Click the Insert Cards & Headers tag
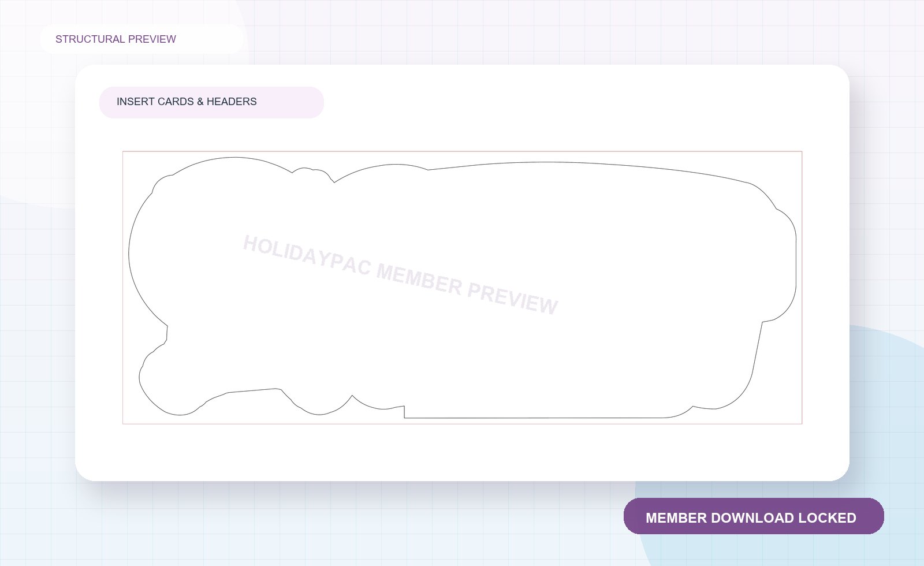 [211, 102]
